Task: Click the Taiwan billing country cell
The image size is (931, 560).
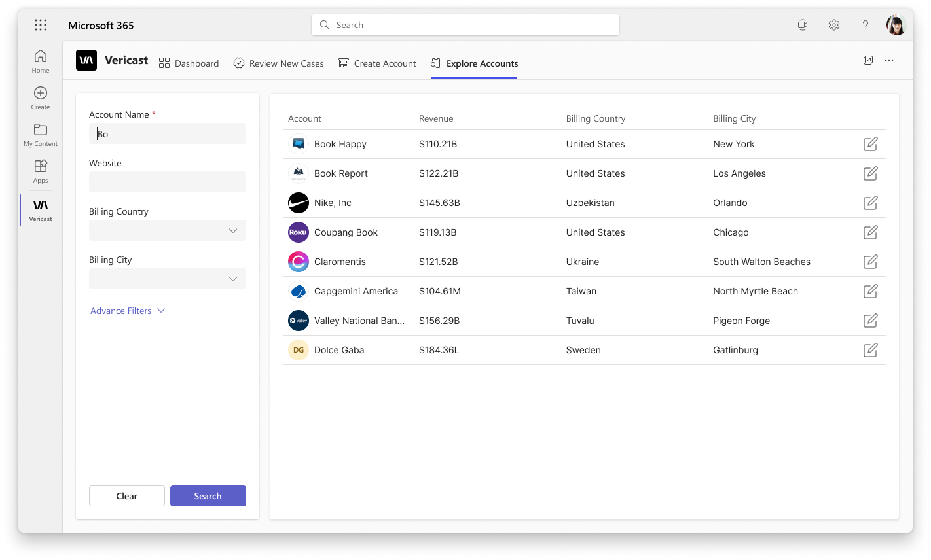Action: tap(581, 291)
